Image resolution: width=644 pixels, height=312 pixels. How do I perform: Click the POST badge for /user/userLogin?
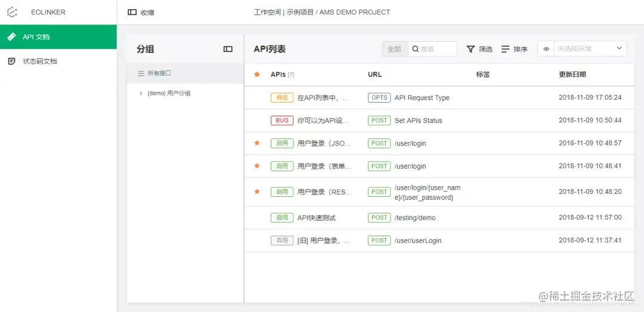pos(379,240)
